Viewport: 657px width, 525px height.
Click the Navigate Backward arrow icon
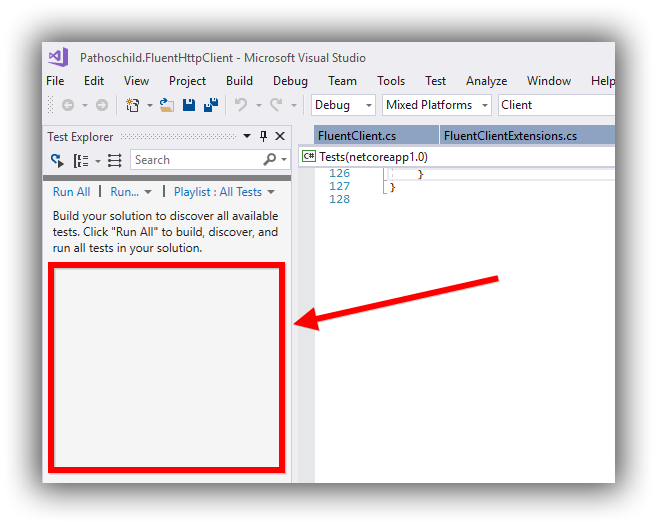pos(68,105)
